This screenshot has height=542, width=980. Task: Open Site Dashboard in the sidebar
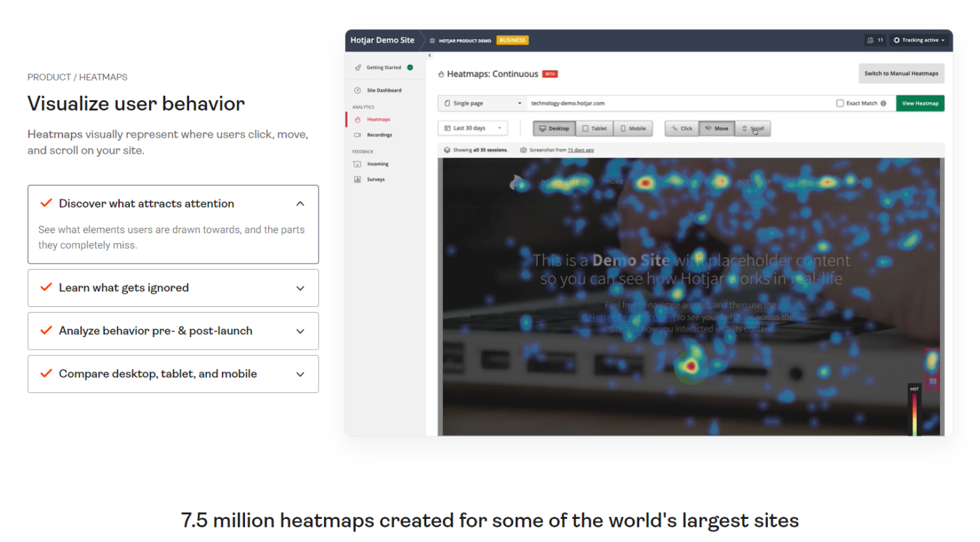tap(384, 90)
